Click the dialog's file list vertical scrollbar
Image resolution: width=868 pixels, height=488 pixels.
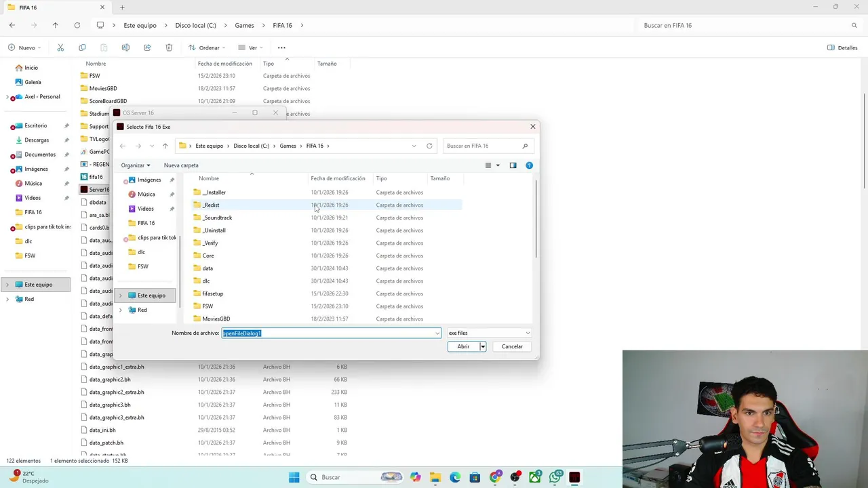(x=536, y=218)
